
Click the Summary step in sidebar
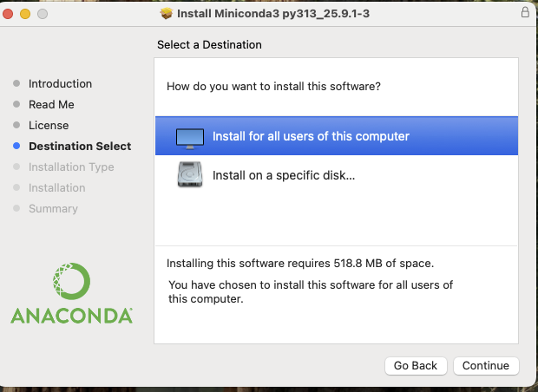tap(53, 209)
